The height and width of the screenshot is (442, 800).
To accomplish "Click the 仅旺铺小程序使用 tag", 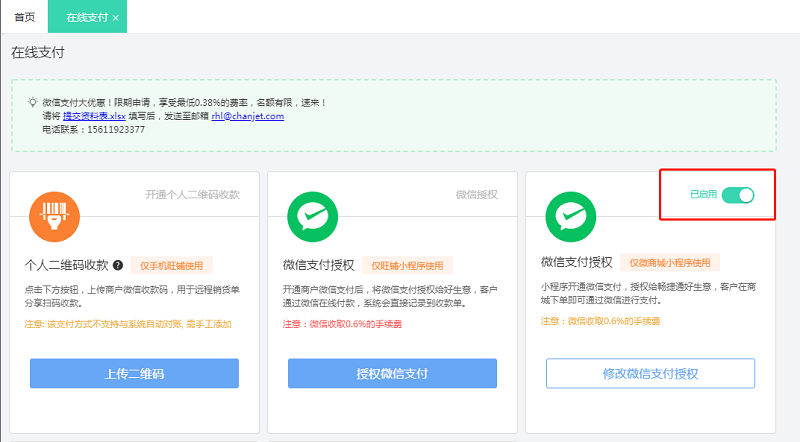I will (x=407, y=266).
